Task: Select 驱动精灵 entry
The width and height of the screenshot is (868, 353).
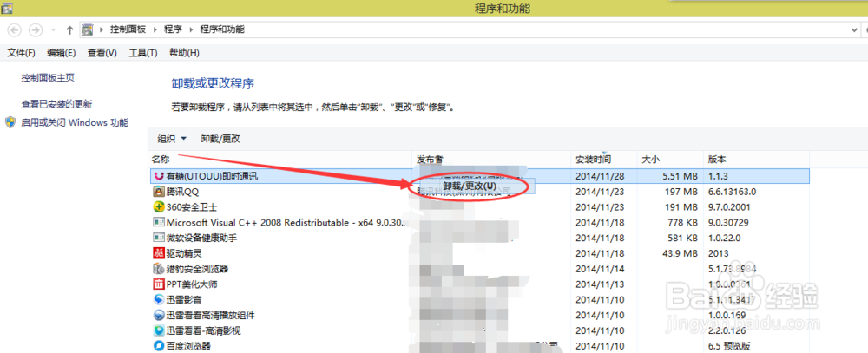Action: [x=184, y=253]
